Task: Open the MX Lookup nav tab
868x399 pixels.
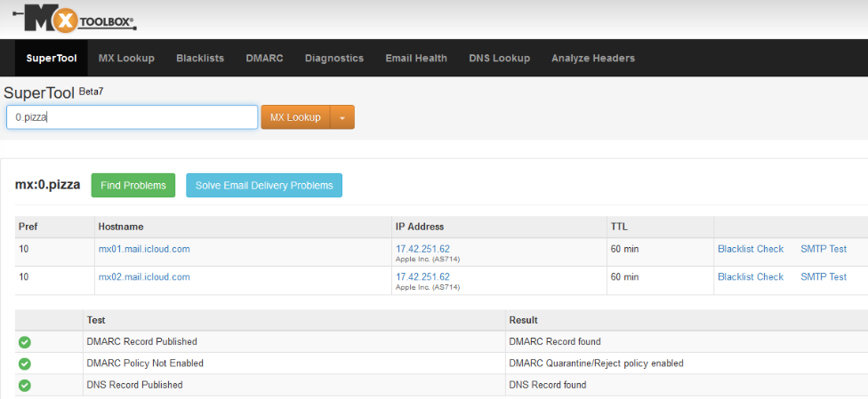Action: 126,58
